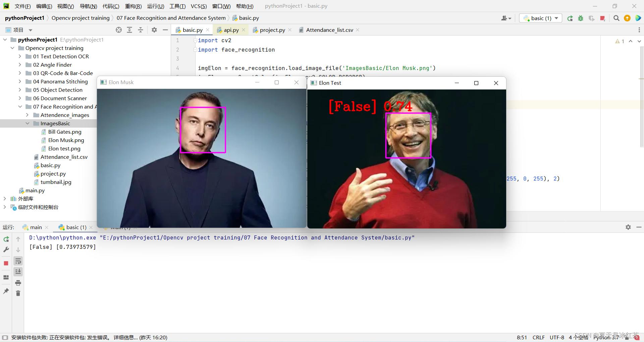Toggle soft-wrap in the run console
This screenshot has width=644, height=342.
[x=18, y=261]
